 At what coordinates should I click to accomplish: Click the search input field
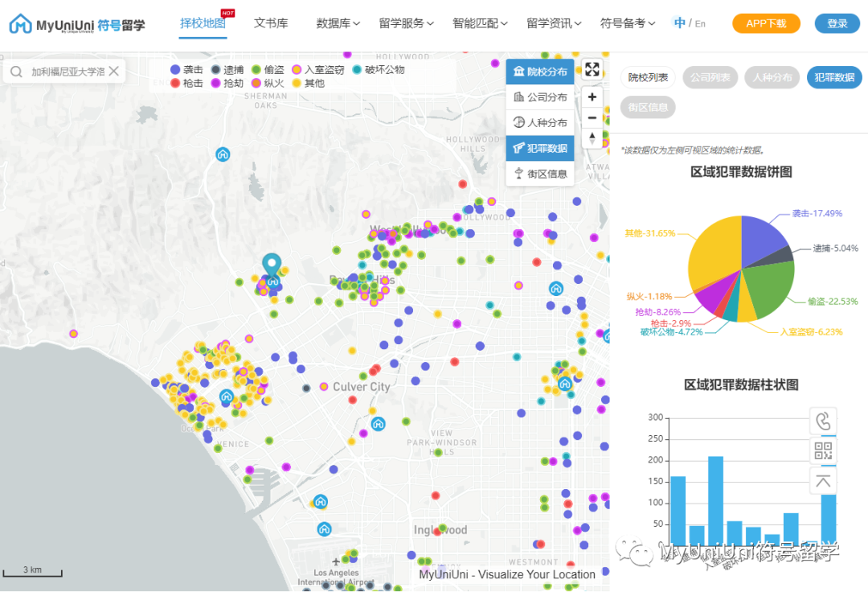click(x=68, y=72)
